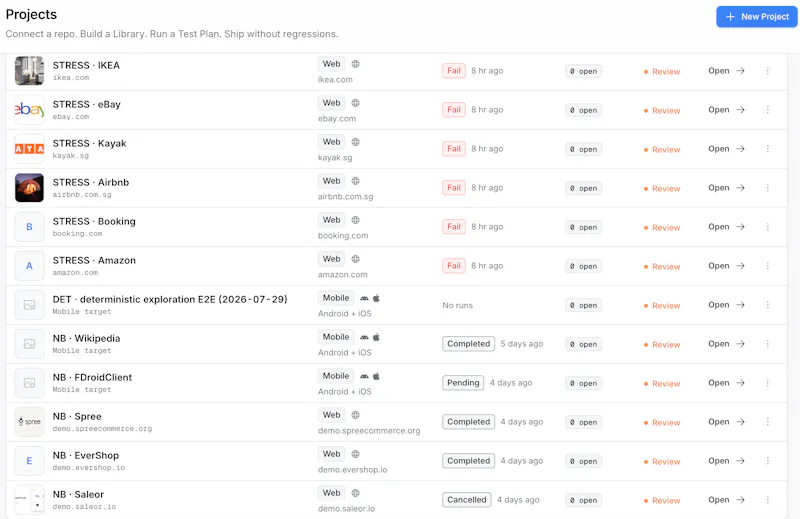
Task: Click the 'demo.spreecommerce.org' subtitle under NB · Spree
Action: pos(102,429)
